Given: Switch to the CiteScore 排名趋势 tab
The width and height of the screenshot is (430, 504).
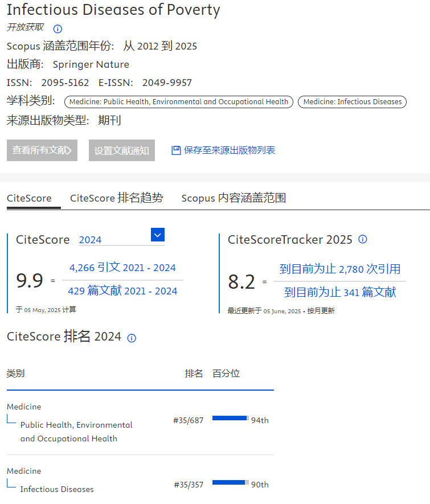Looking at the screenshot, I should click(116, 198).
